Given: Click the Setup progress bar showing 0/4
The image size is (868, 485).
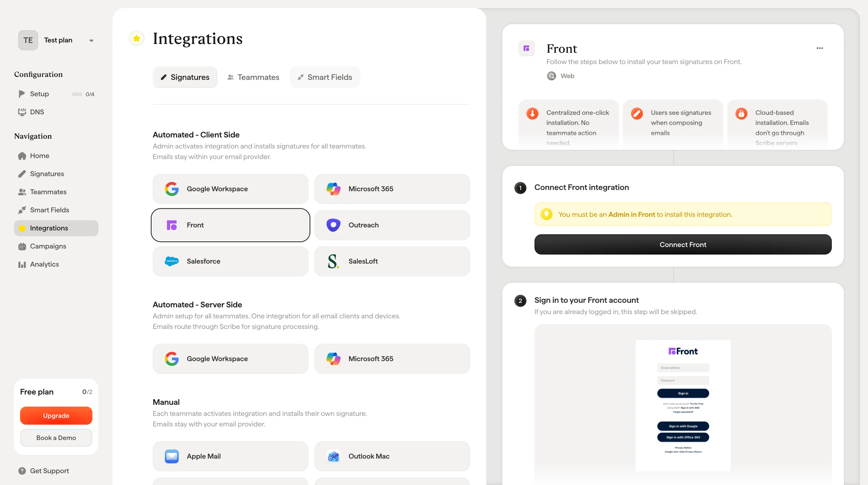Looking at the screenshot, I should [x=77, y=94].
